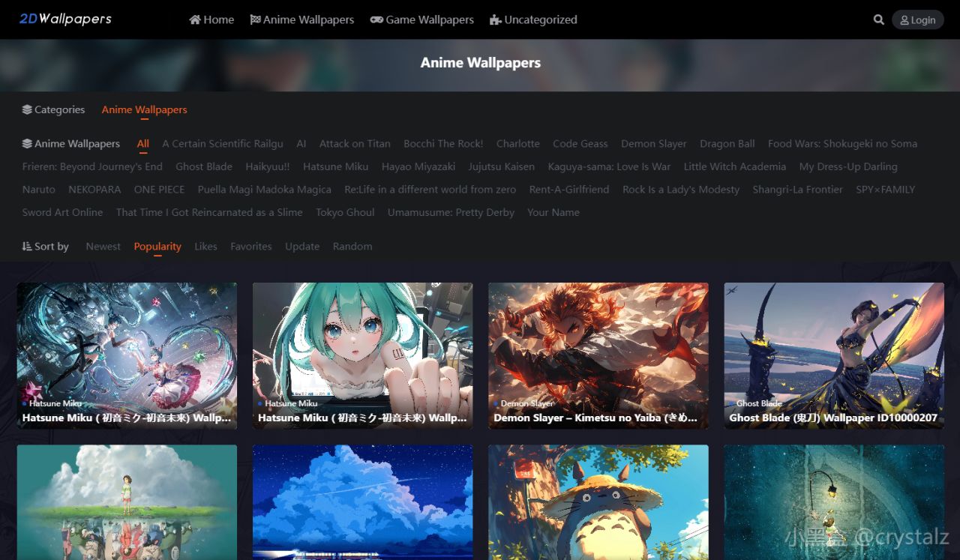Image resolution: width=960 pixels, height=560 pixels.
Task: Open the Demon Slayer Kimetsu no Yaiba wallpaper
Action: [598, 355]
